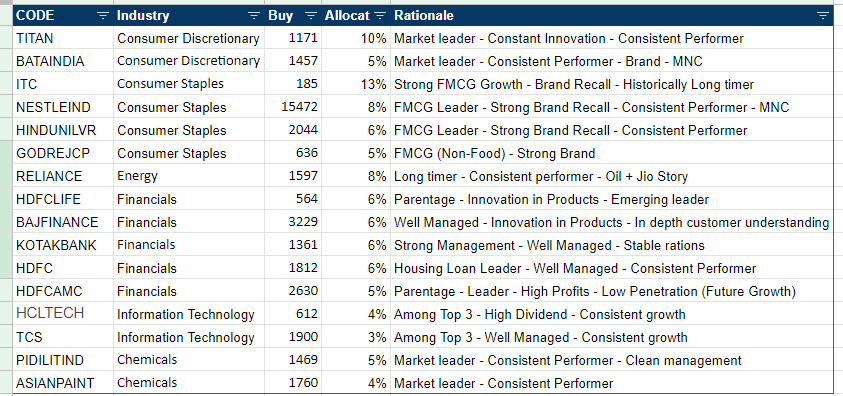Click the HCLTECH code cell

point(63,314)
